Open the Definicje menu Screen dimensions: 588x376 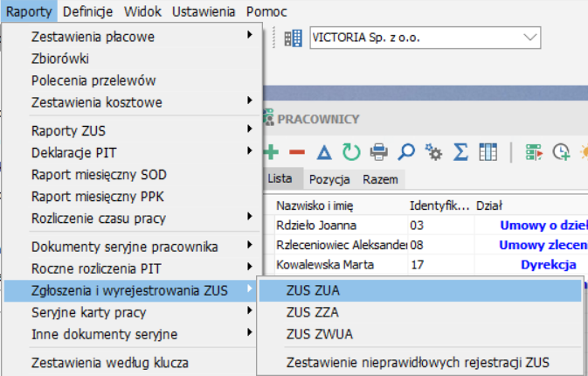[x=87, y=11]
